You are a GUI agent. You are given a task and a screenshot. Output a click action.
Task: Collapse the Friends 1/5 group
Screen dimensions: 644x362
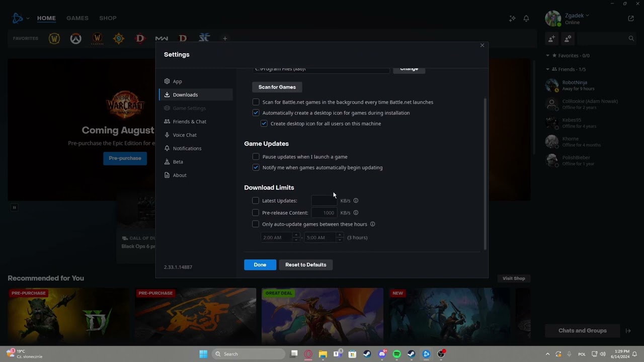coord(548,69)
